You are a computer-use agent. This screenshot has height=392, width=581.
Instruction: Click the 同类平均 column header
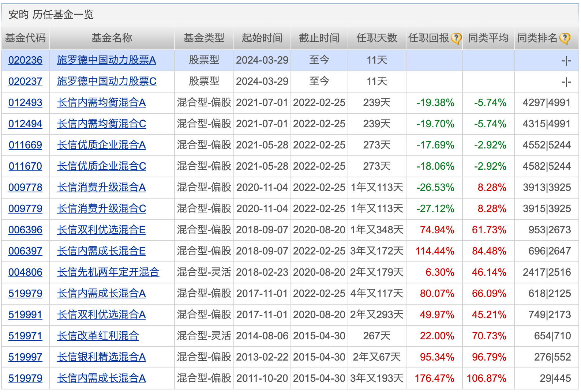tap(488, 38)
